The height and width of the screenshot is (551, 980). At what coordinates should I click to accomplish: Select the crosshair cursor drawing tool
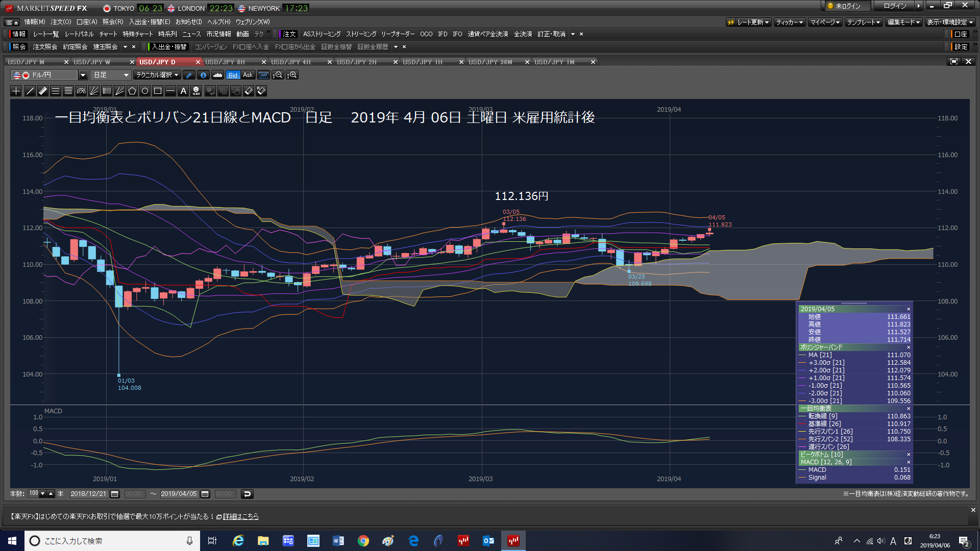tap(16, 91)
